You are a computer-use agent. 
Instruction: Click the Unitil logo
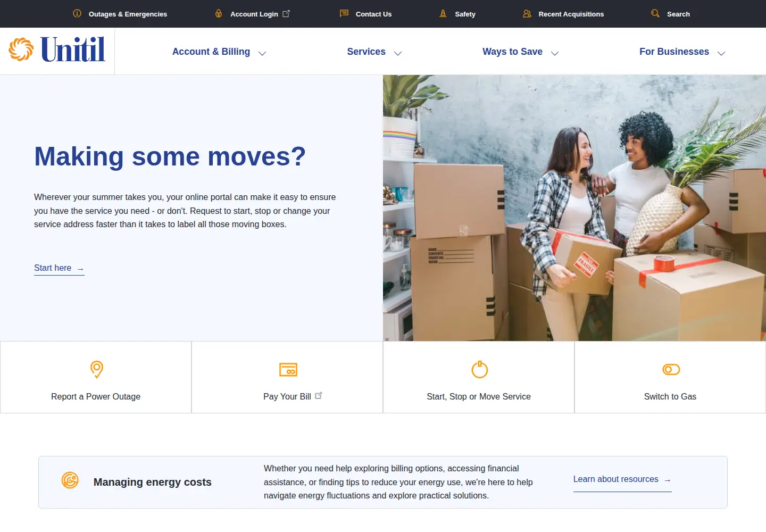[x=57, y=49]
